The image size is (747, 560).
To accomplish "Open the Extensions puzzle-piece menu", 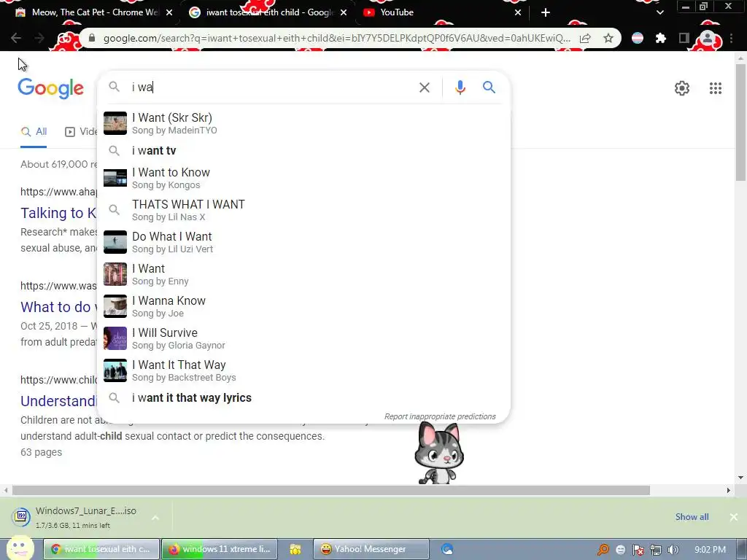I will point(661,38).
